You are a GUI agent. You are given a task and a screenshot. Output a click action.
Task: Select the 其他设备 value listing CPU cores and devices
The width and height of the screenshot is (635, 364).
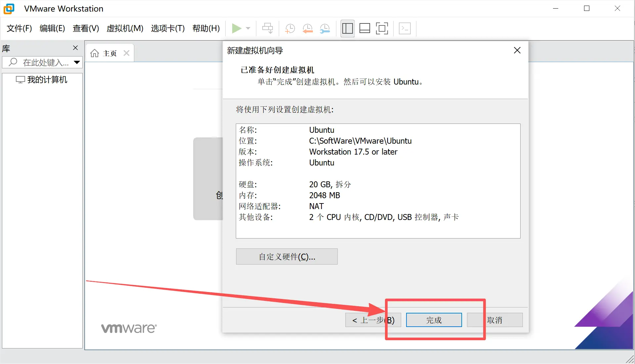[x=384, y=217]
